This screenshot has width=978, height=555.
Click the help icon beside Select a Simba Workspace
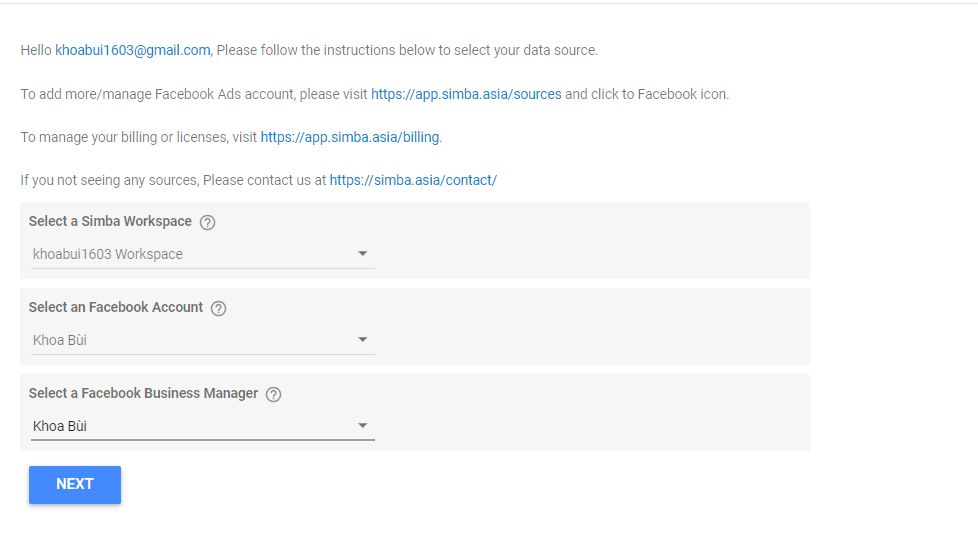[208, 222]
